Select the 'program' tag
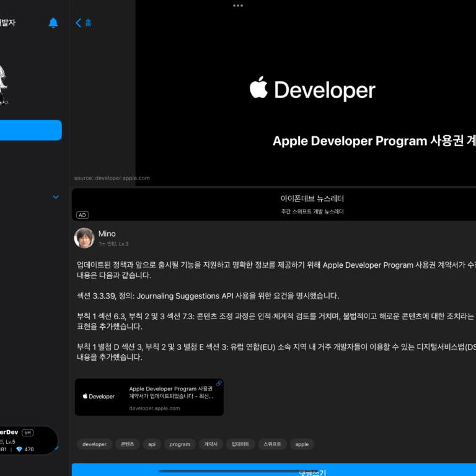 [x=180, y=444]
